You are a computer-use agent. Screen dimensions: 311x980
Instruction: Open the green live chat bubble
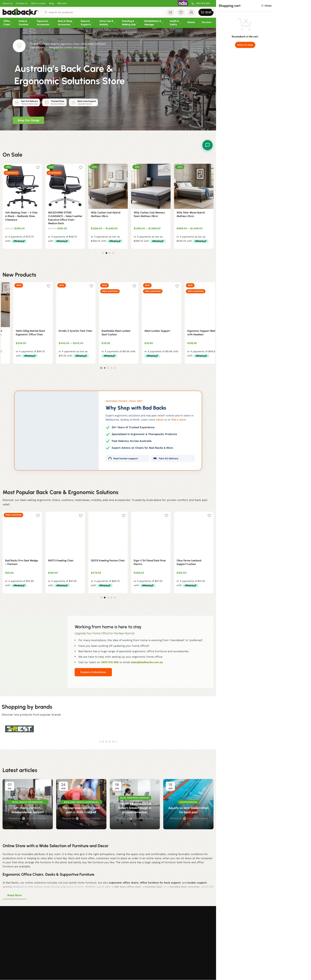pyautogui.click(x=208, y=145)
